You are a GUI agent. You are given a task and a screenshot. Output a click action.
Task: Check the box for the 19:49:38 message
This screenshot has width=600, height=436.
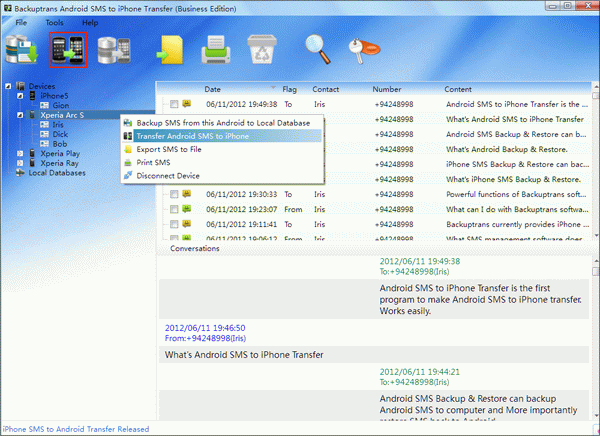pos(174,104)
